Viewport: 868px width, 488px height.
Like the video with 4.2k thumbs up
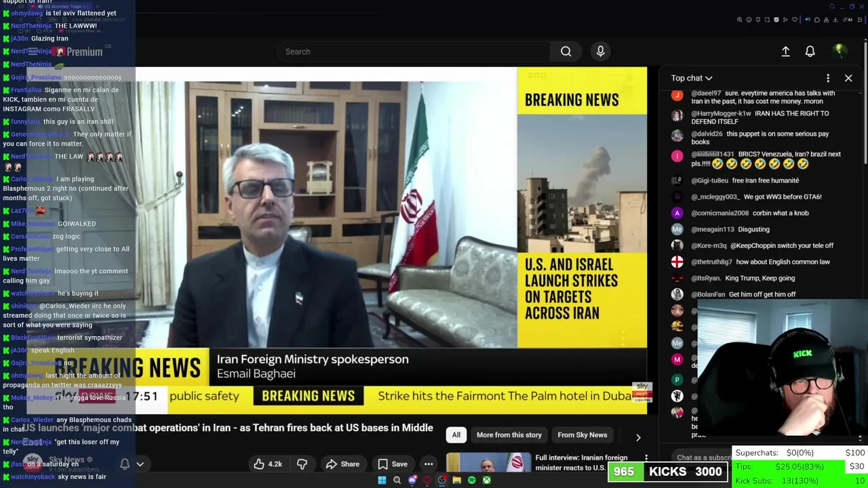pyautogui.click(x=268, y=464)
